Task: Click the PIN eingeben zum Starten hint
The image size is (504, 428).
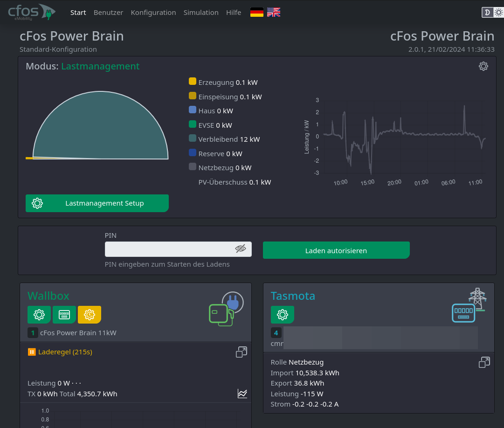Action: pos(167,264)
